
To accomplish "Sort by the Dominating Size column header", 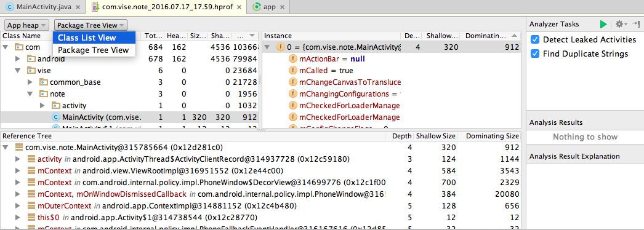I will (x=492, y=136).
